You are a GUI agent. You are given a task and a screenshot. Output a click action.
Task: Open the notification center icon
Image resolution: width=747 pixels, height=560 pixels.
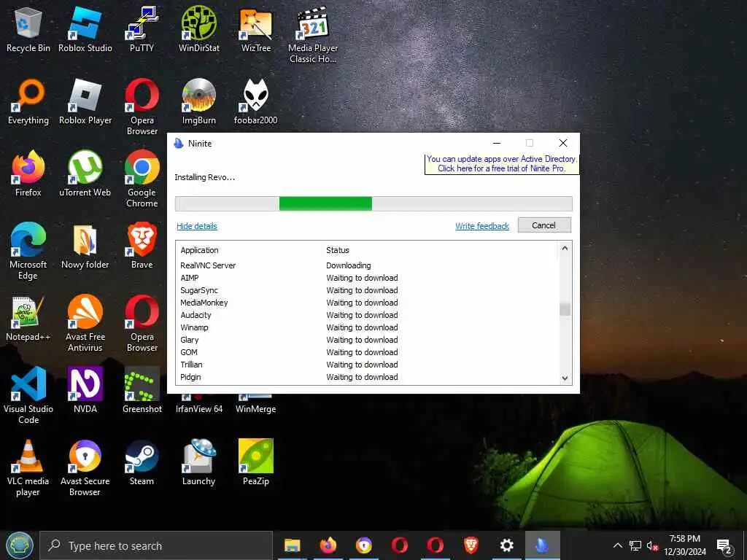(x=724, y=545)
